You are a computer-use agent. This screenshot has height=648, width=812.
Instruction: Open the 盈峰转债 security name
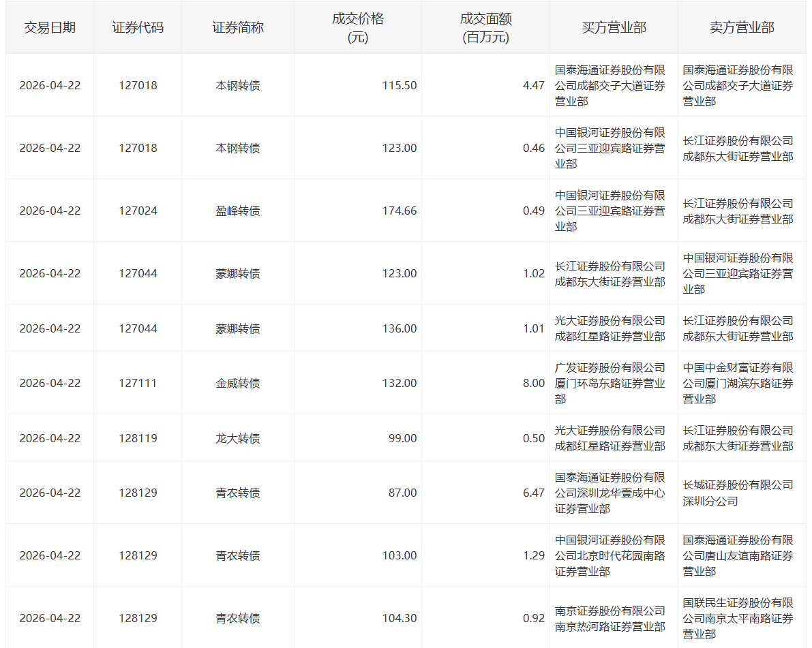pos(237,211)
